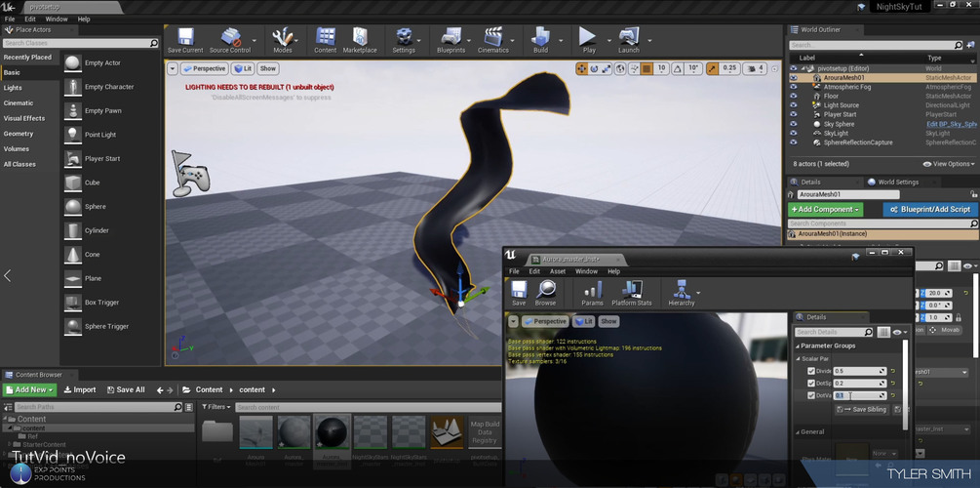
Task: Open the File menu in main editor
Action: tap(10, 20)
